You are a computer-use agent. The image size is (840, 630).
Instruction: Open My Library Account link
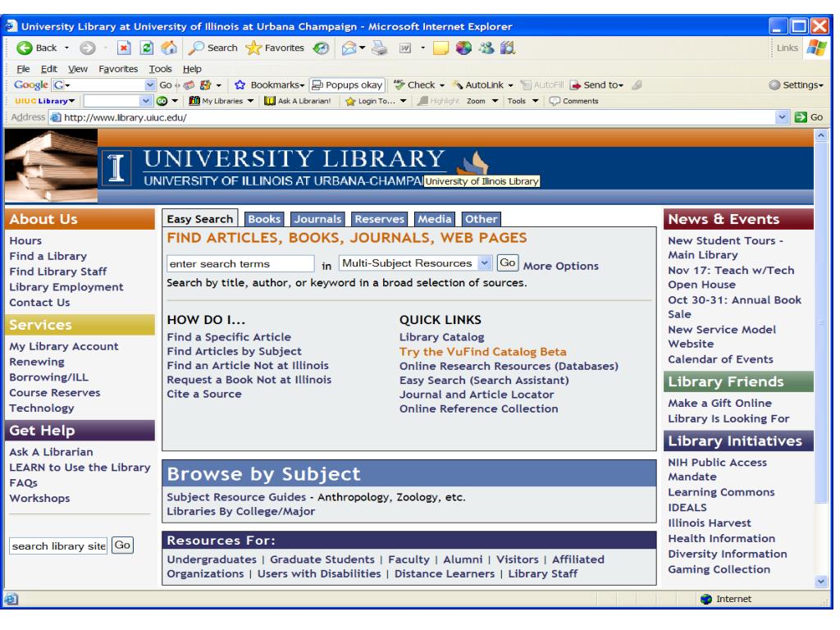(x=64, y=346)
